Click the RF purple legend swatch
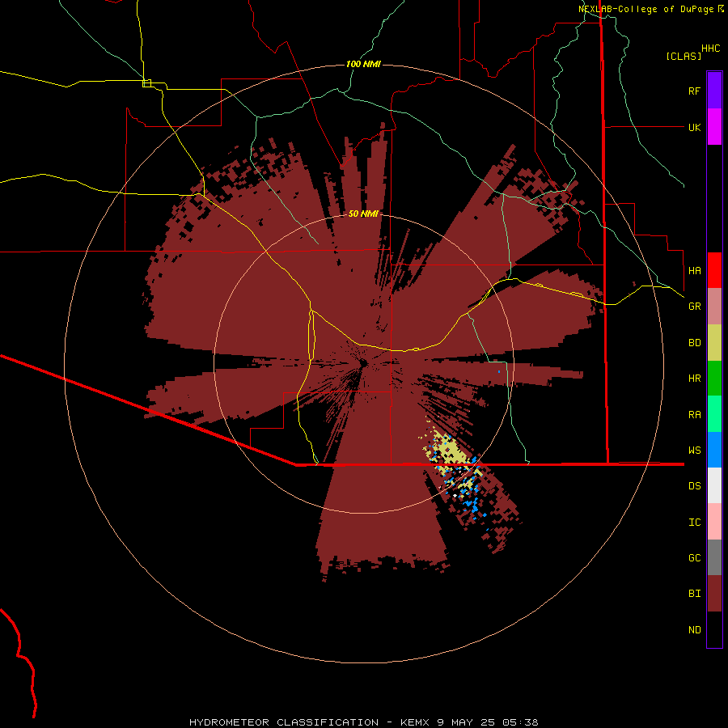 [714, 91]
